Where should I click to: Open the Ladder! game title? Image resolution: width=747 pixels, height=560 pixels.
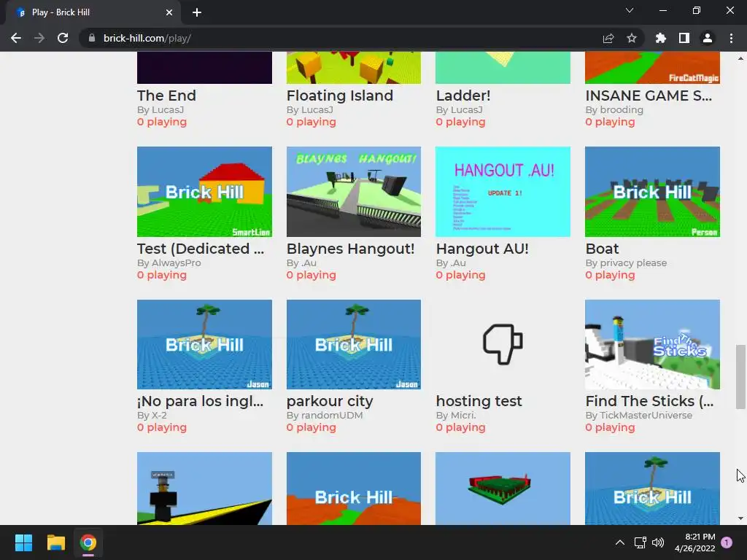pos(463,96)
